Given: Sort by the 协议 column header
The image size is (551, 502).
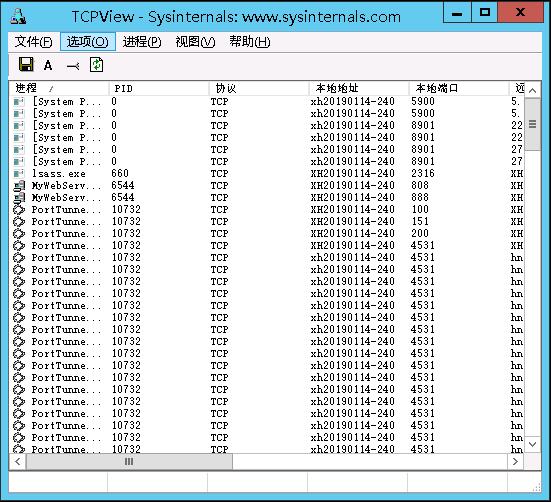Looking at the screenshot, I should 259,88.
